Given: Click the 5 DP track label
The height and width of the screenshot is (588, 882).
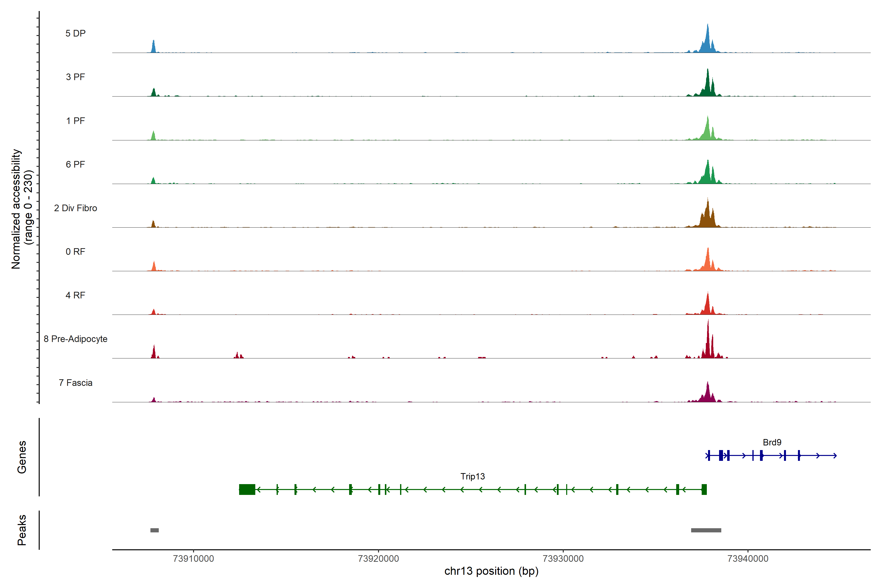Looking at the screenshot, I should [75, 33].
